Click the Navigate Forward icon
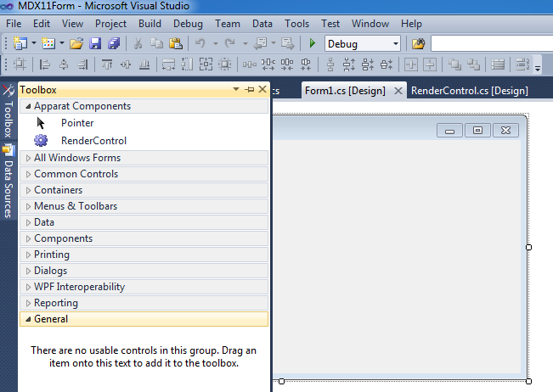Viewport: 553px width, 392px height. point(288,43)
